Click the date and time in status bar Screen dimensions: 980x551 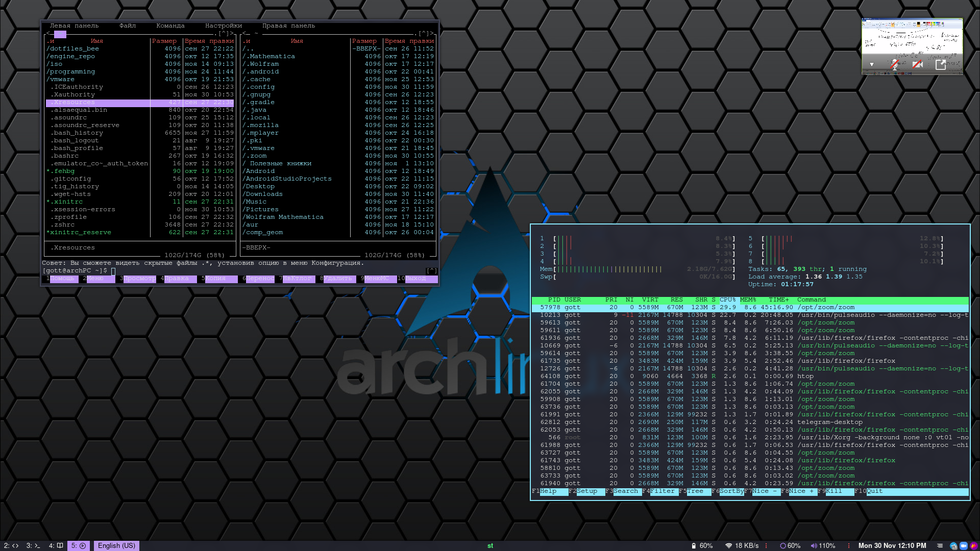[x=892, y=545]
